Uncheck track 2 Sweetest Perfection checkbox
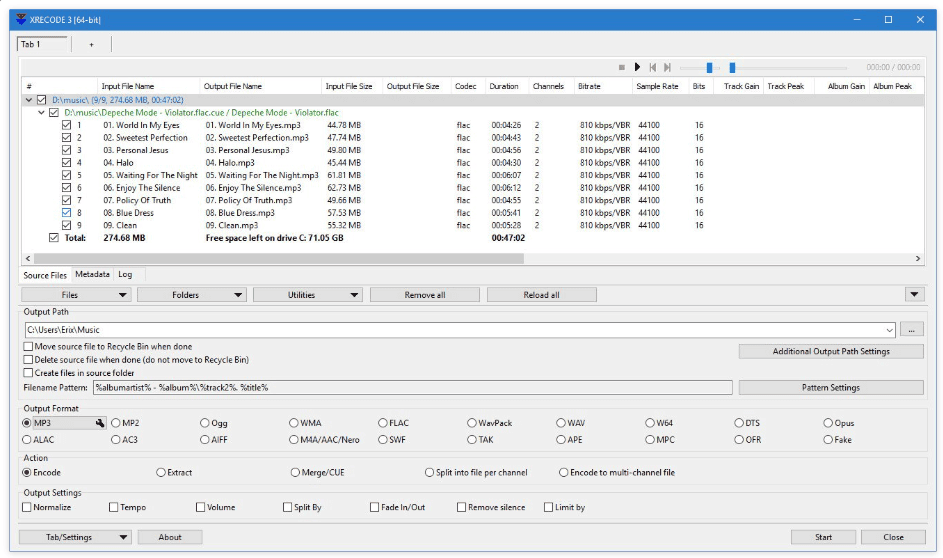943x558 pixels. pyautogui.click(x=67, y=138)
